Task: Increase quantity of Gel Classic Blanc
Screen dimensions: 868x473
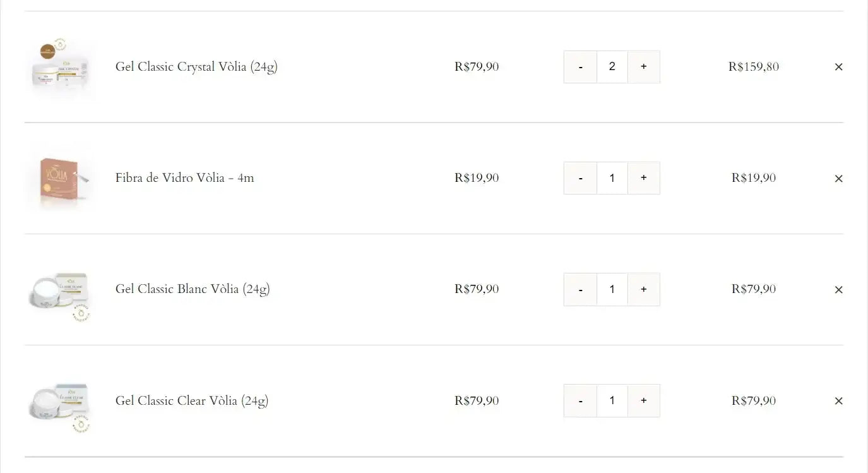Action: click(x=644, y=289)
